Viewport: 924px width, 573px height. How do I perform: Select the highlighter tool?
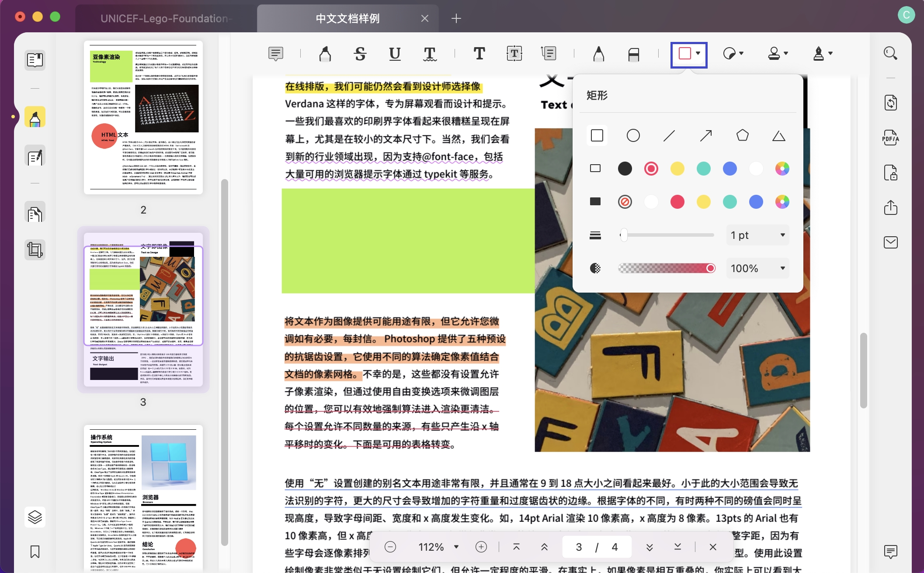325,54
